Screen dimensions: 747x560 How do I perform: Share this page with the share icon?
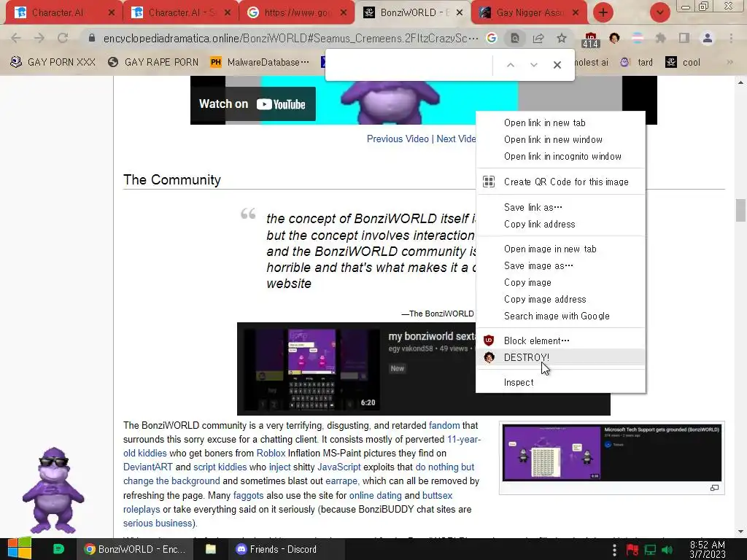pyautogui.click(x=538, y=38)
